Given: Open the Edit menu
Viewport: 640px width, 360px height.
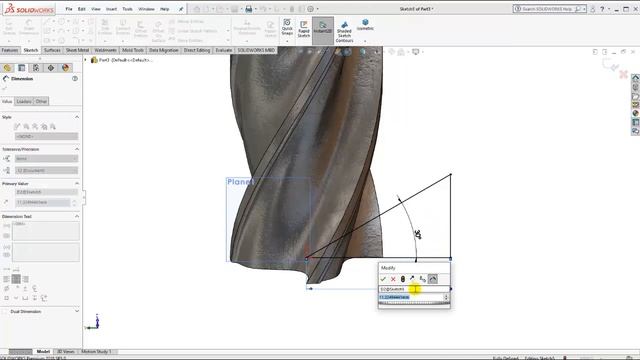Looking at the screenshot, I should [x=82, y=9].
